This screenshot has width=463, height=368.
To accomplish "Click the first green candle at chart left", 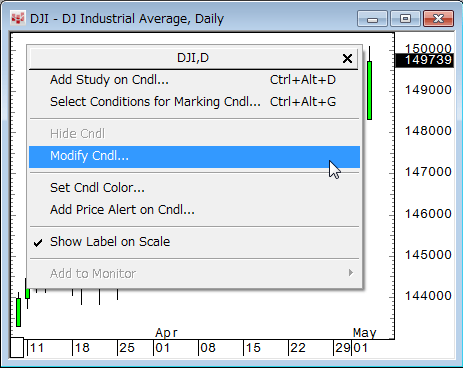I will coord(19,312).
